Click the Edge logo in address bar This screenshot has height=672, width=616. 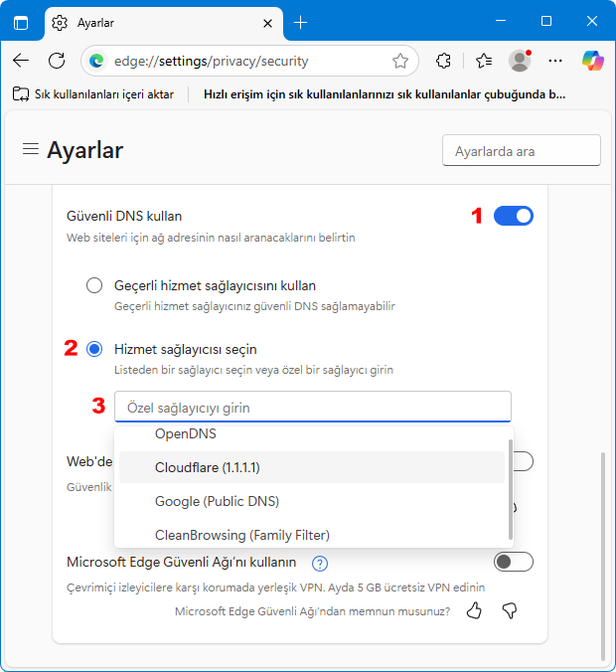[x=96, y=61]
